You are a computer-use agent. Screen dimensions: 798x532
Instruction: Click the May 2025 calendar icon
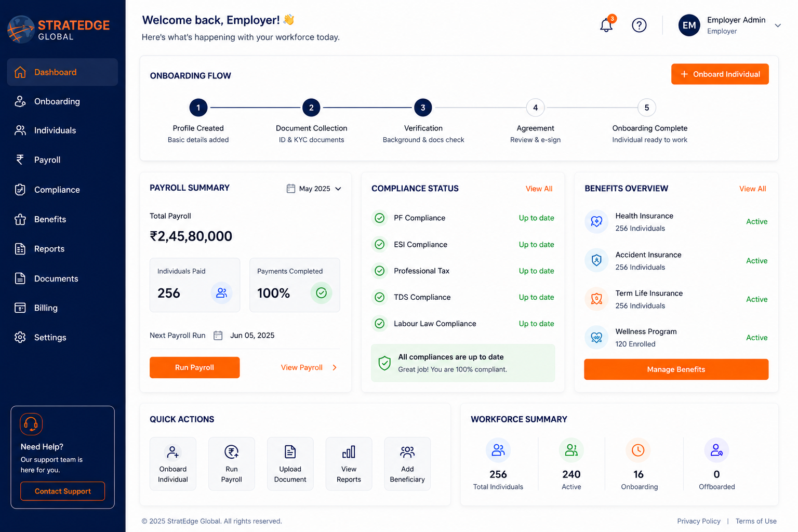(291, 189)
